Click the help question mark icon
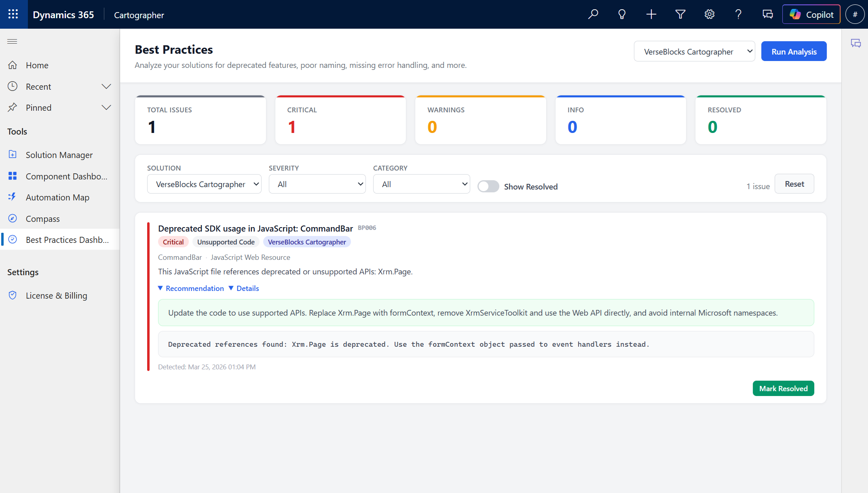The height and width of the screenshot is (493, 868). (739, 15)
